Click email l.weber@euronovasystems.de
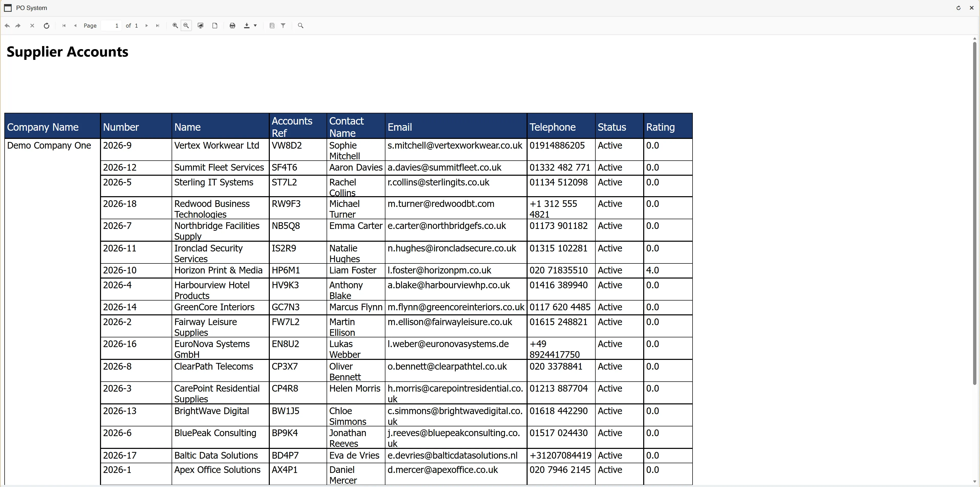Screen dimensions: 980x487 448,344
